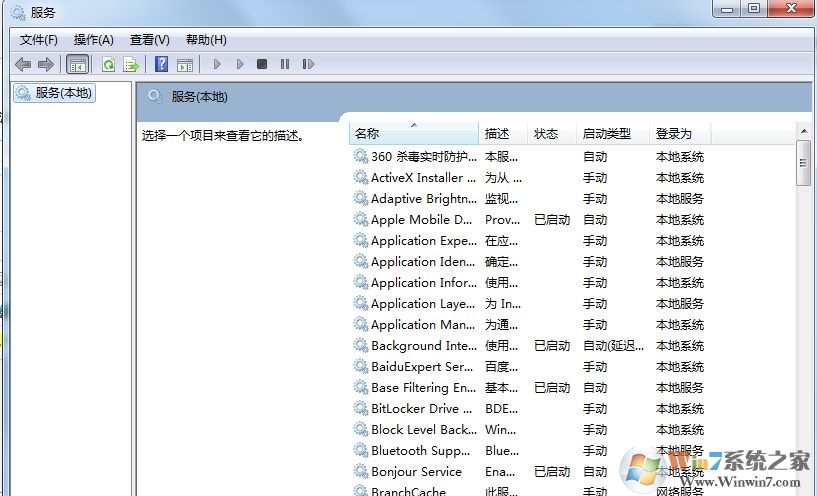Click the Export List toolbar icon

130,65
